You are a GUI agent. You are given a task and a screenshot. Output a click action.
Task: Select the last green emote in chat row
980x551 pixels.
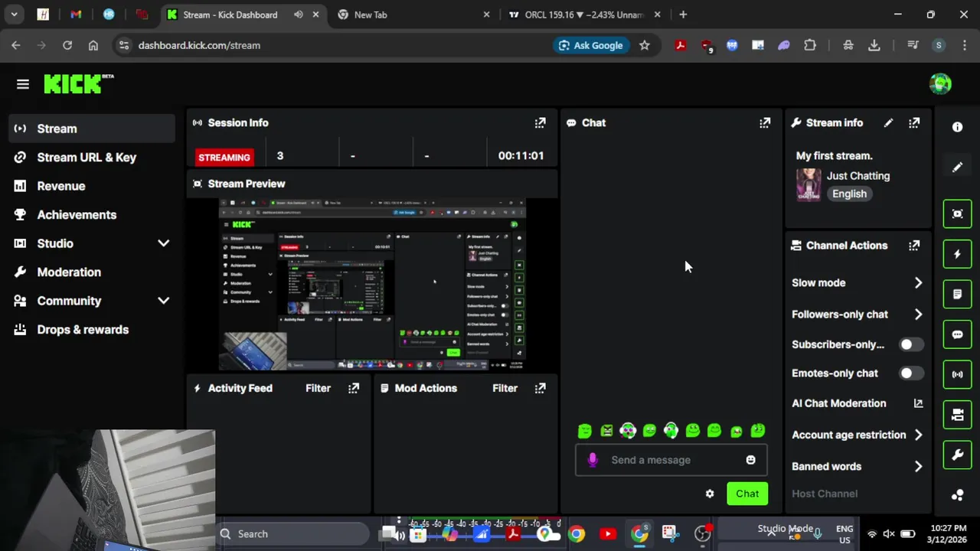758,431
